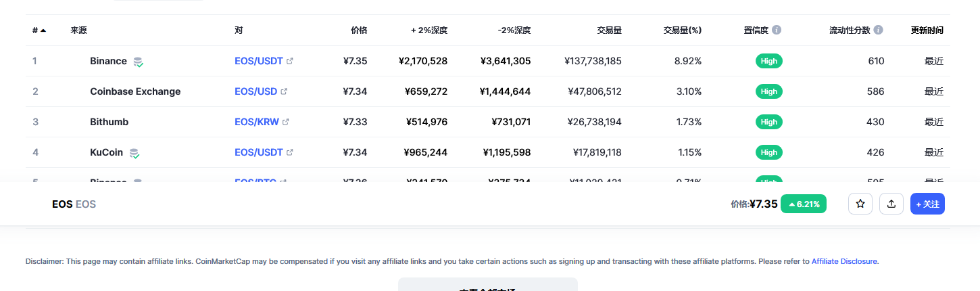
Task: Click the external link icon beside EOS/USD
Action: tap(284, 91)
